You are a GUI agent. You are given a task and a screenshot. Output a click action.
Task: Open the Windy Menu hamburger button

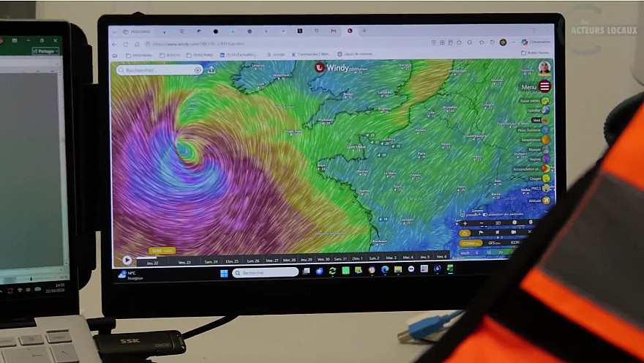point(544,86)
